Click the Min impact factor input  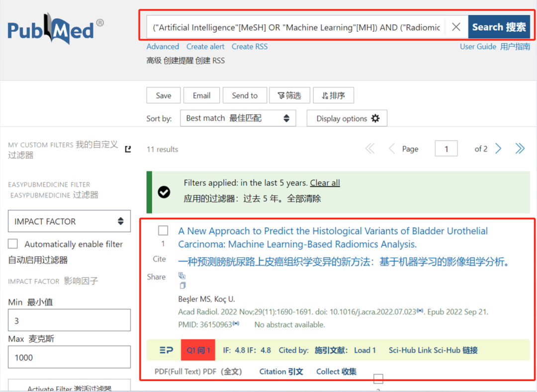(x=69, y=320)
